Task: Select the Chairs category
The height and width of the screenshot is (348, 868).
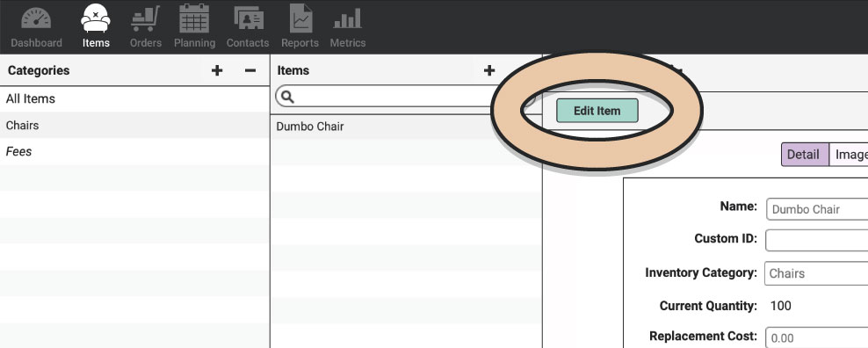Action: [135, 126]
